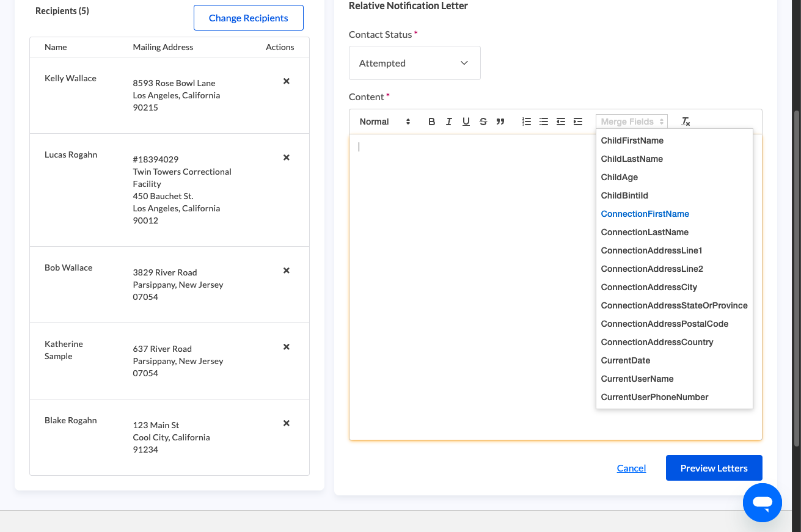Click the Recipients (5) heading
Screen dimensions: 801x532
pos(62,11)
